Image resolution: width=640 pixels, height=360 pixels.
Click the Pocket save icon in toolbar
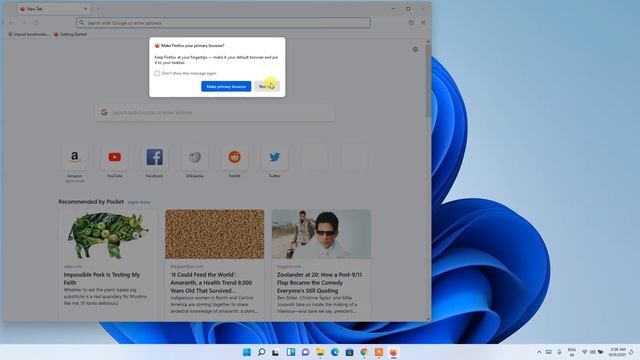[411, 23]
